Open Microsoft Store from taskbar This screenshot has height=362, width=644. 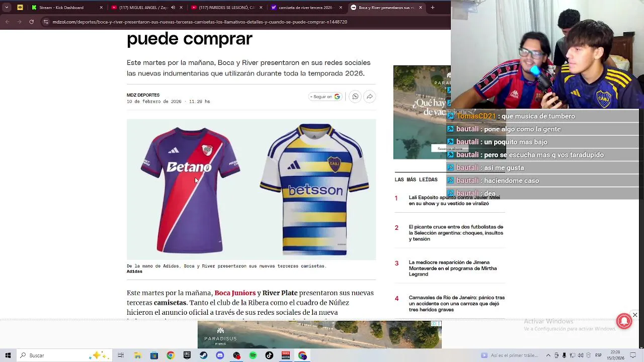(x=154, y=355)
